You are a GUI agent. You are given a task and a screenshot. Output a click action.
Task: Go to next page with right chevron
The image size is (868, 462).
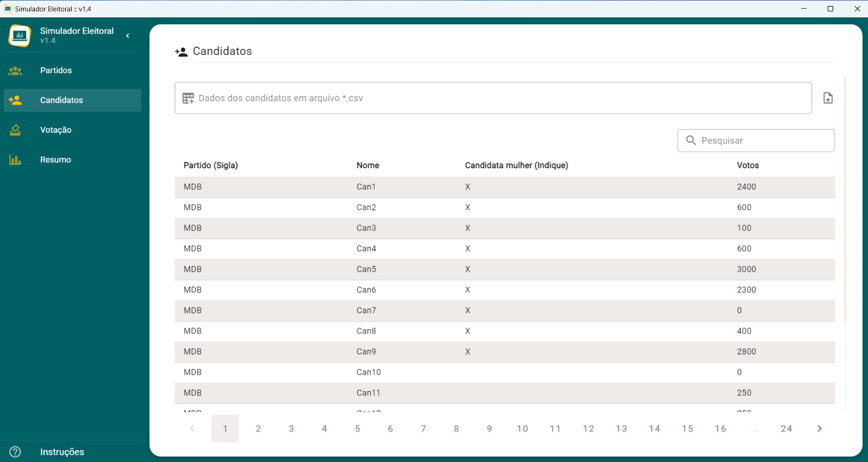click(x=819, y=428)
